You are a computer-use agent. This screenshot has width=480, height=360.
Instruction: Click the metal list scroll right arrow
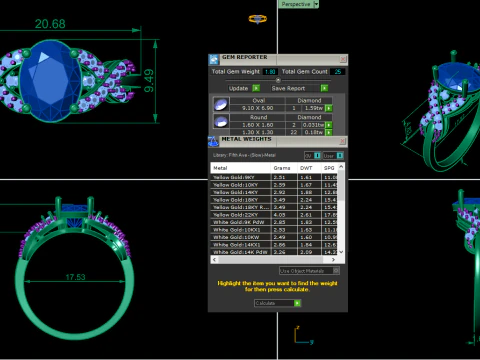click(333, 259)
